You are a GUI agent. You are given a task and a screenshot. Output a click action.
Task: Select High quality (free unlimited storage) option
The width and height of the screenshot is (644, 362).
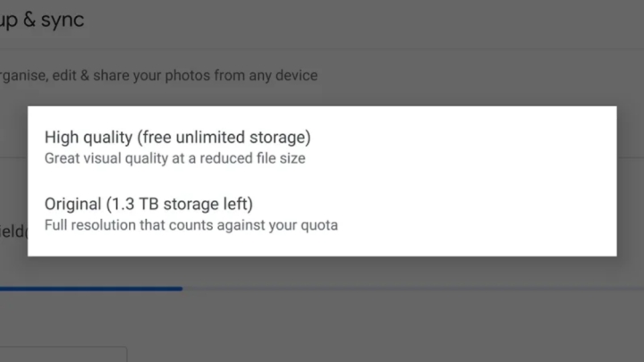coord(177,147)
